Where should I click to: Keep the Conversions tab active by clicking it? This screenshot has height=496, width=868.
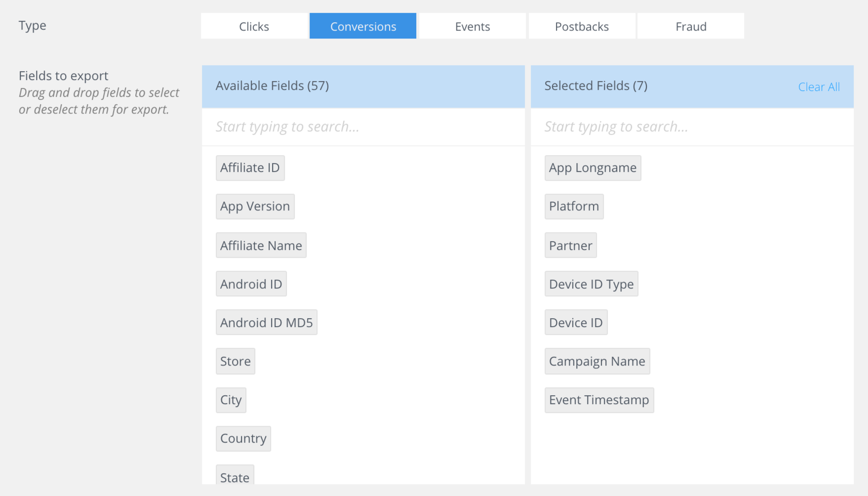point(362,26)
